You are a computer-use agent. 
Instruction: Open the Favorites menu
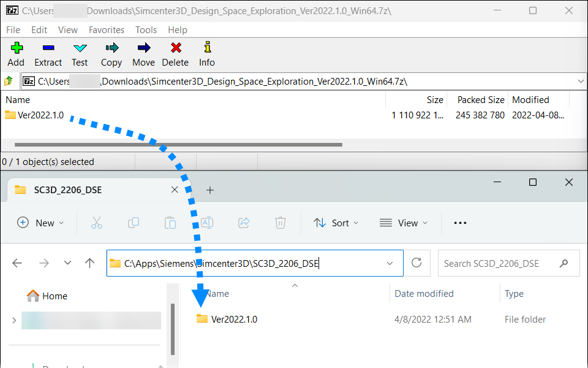[107, 29]
